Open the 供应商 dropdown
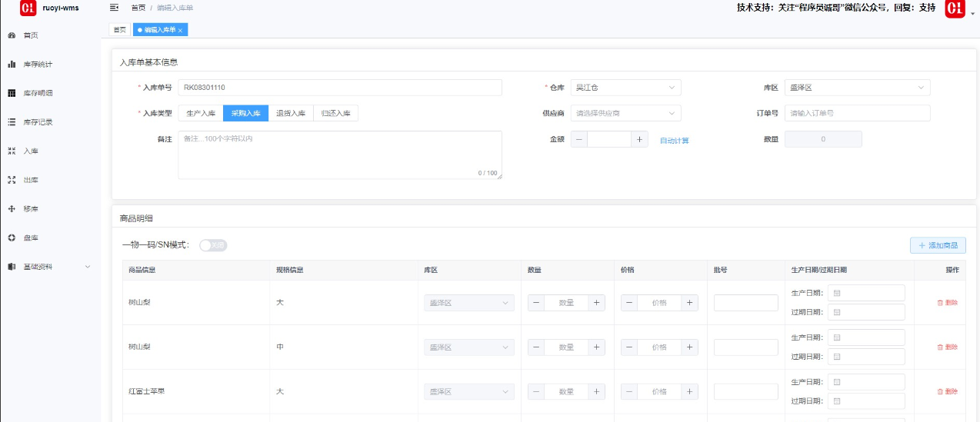Screen dimensions: 980x422 coord(625,113)
